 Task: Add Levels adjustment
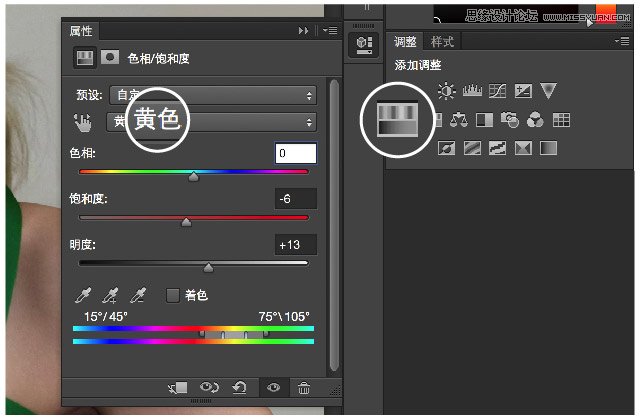(472, 91)
